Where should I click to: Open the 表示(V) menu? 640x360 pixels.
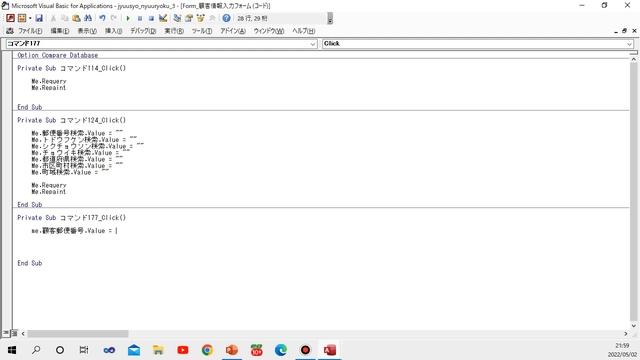pyautogui.click(x=87, y=31)
